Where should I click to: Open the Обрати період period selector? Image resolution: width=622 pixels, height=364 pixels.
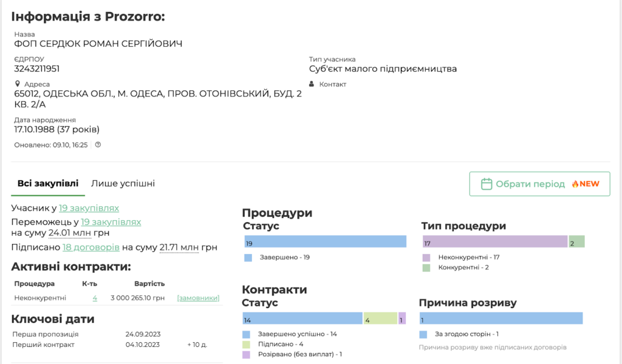click(539, 184)
